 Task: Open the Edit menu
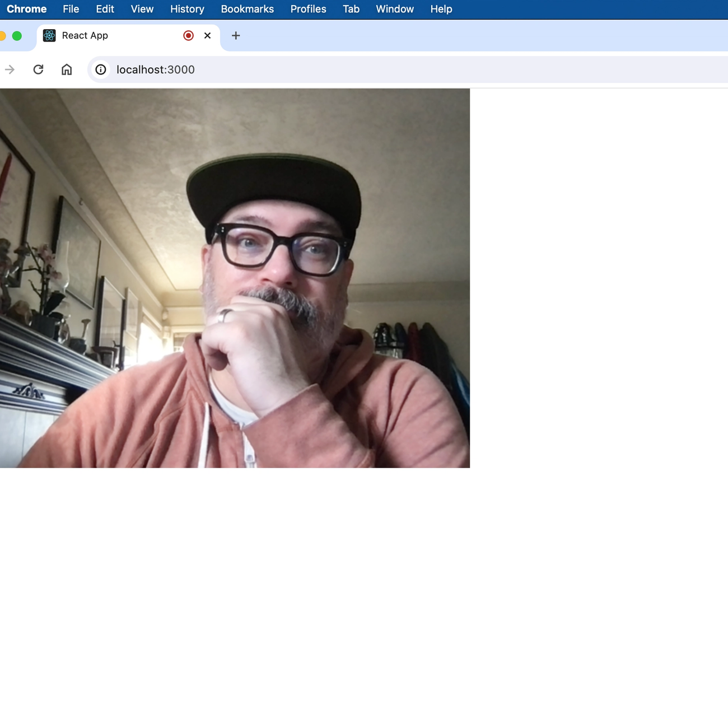coord(105,9)
